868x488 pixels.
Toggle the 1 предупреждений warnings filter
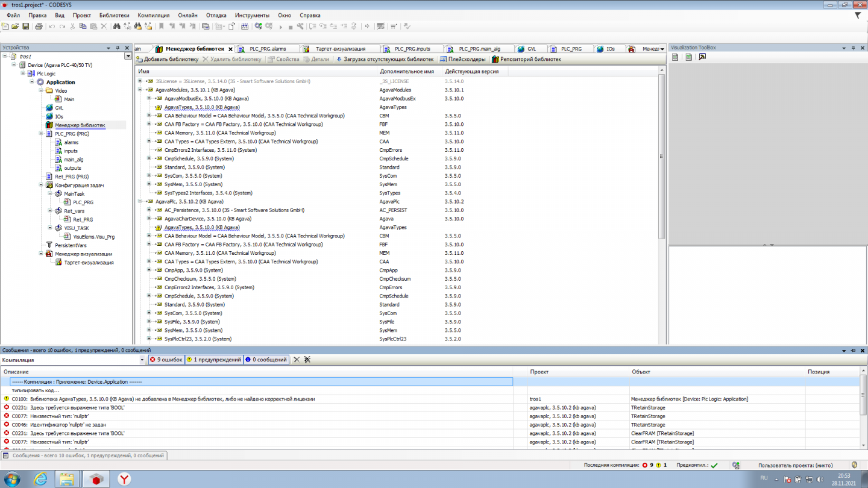pos(214,360)
